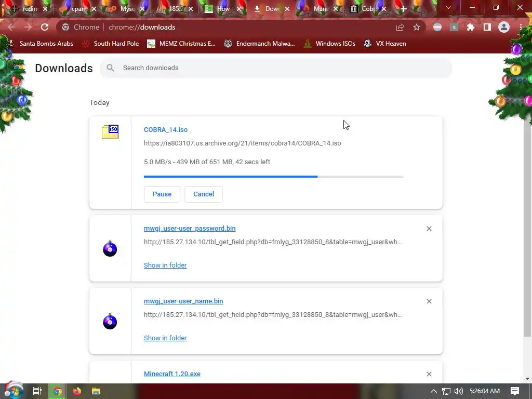Open the tab search dropdown arrow
532x399 pixels.
point(448,7)
